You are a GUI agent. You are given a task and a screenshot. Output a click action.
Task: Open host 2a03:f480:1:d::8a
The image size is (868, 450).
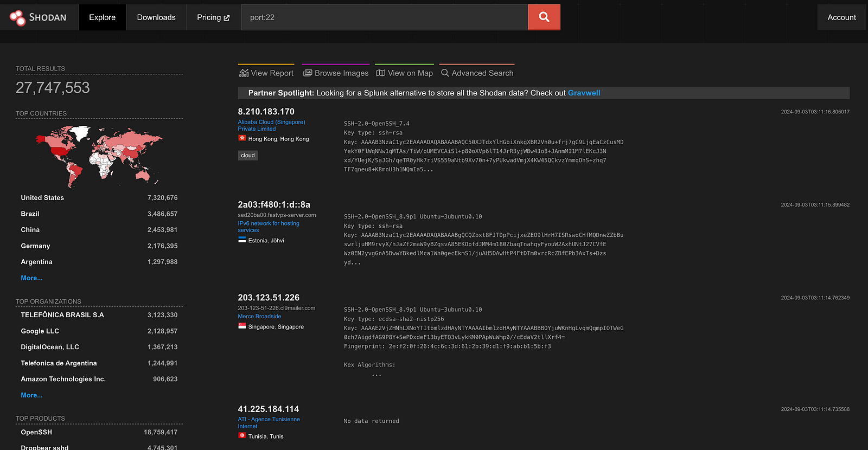pyautogui.click(x=274, y=205)
